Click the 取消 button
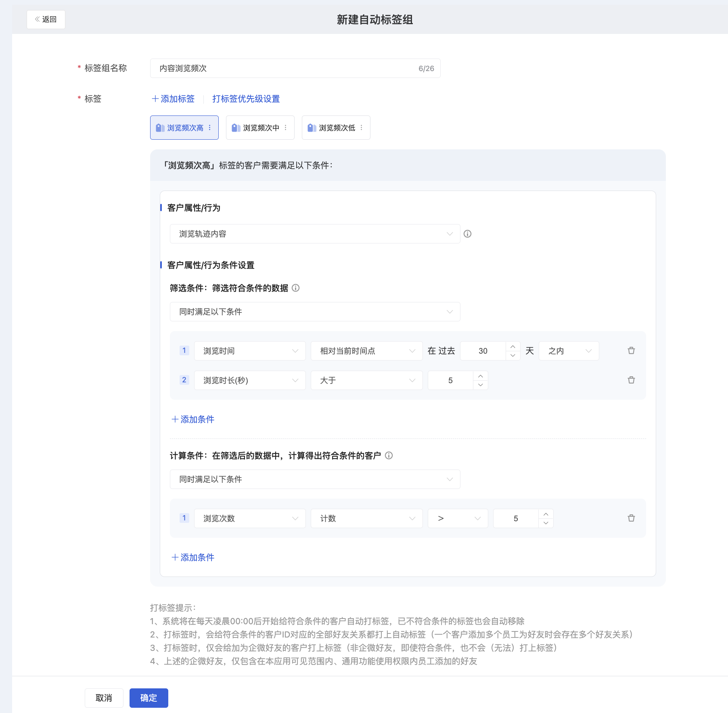Image resolution: width=728 pixels, height=713 pixels. 104,698
